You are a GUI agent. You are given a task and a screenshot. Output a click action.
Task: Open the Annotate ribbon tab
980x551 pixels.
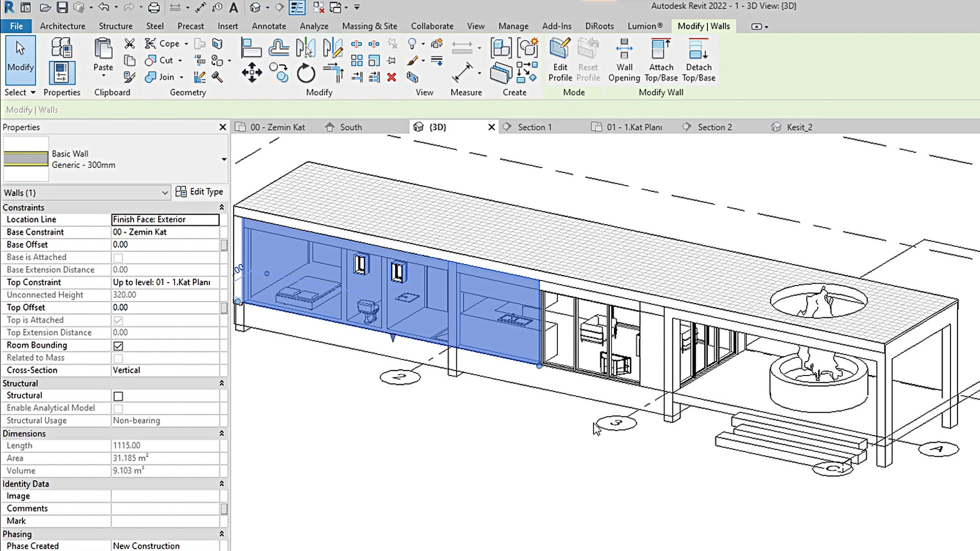tap(269, 26)
